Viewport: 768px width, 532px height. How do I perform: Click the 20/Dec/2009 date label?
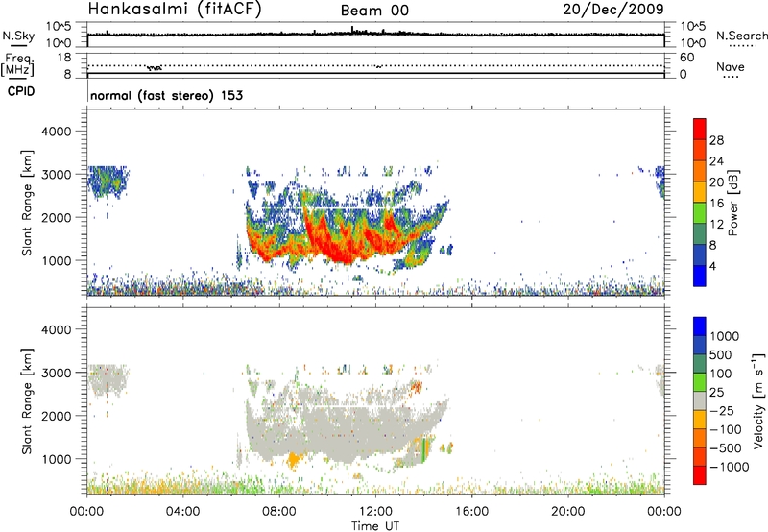613,9
